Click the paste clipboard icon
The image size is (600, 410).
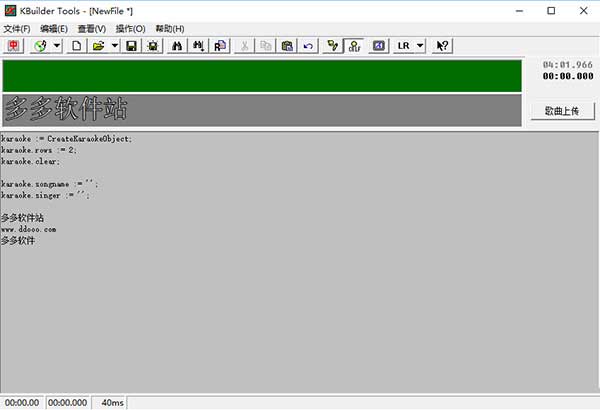(287, 46)
